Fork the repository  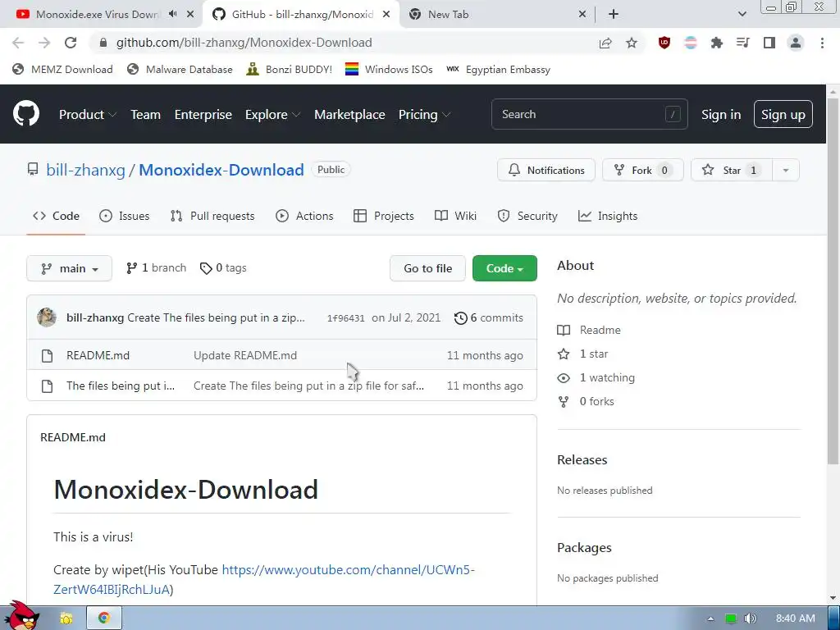pyautogui.click(x=643, y=171)
